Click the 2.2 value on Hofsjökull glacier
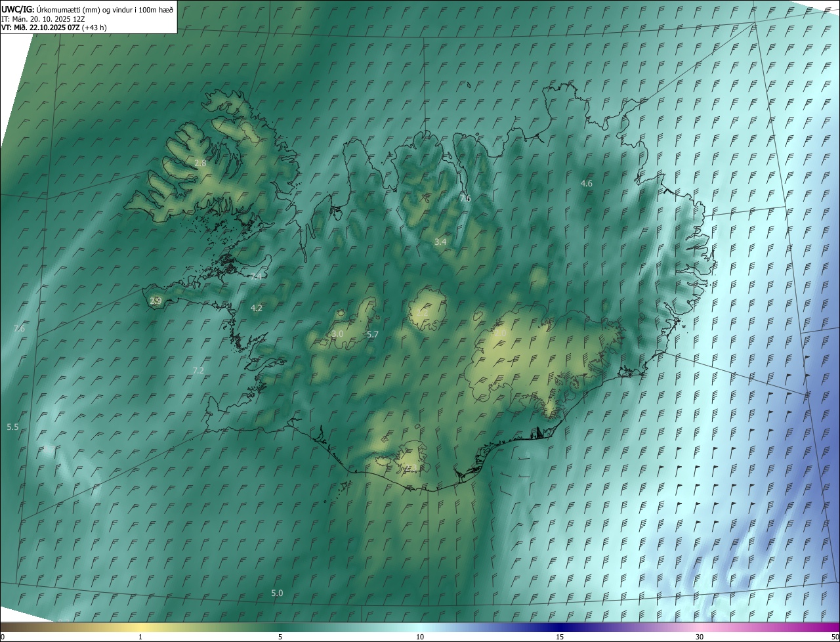The width and height of the screenshot is (840, 642). point(422,313)
